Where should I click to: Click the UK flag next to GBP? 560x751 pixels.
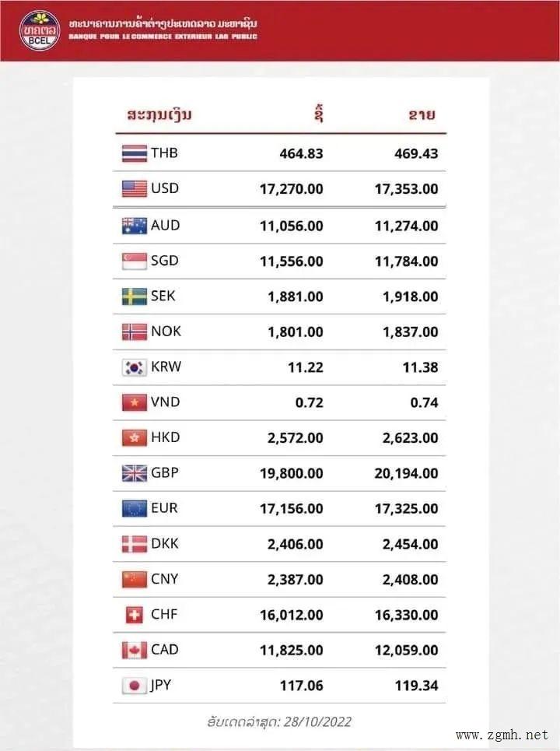(x=135, y=473)
